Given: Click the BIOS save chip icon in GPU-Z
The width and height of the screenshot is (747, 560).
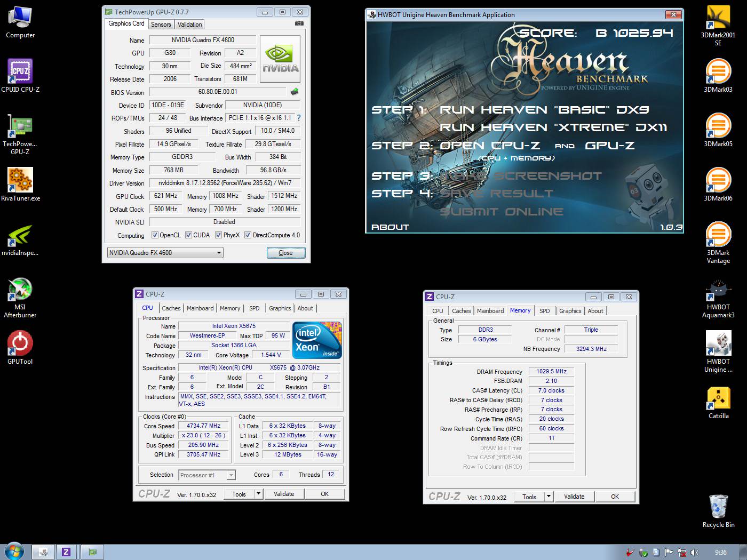Looking at the screenshot, I should point(295,92).
